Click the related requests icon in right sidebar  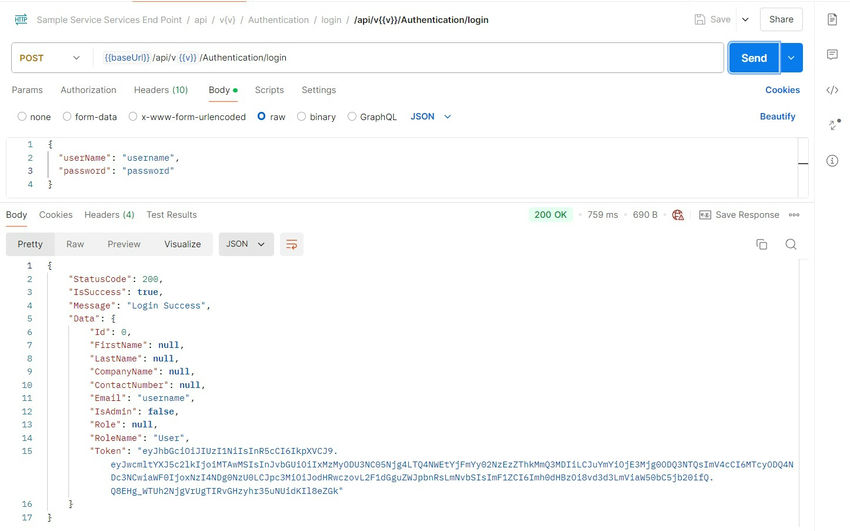(x=834, y=125)
